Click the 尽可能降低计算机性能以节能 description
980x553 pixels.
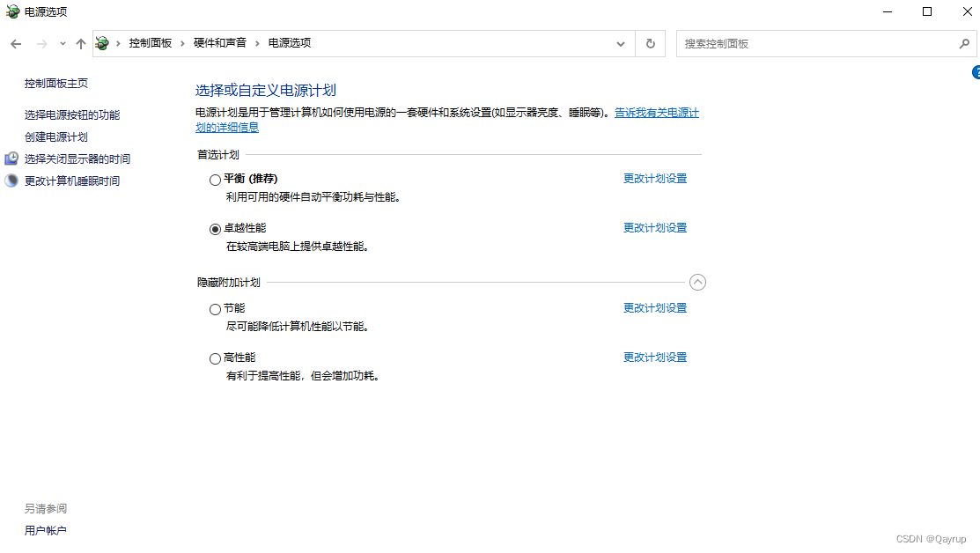click(298, 327)
